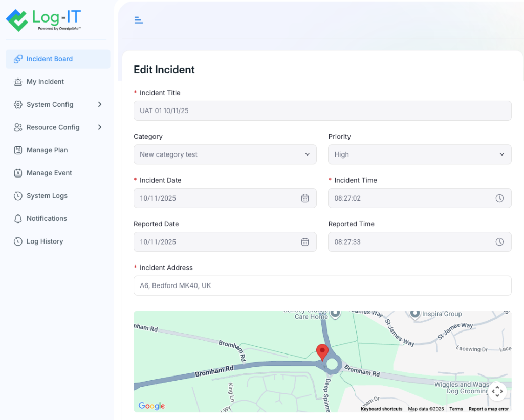View System Logs via its sidebar icon
524x420 pixels.
pos(17,195)
